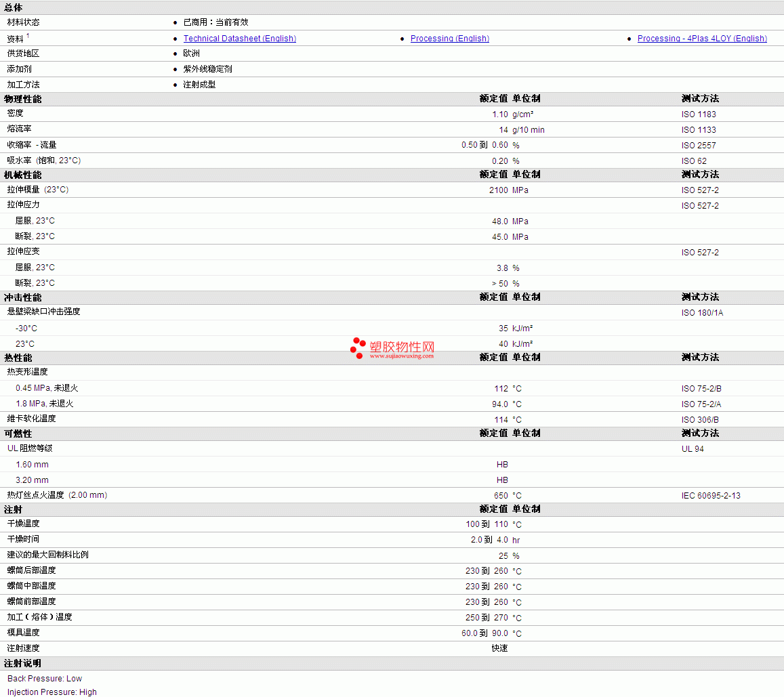
Task: Open Processing - 4Plas 4LOY (English) link
Action: (702, 39)
